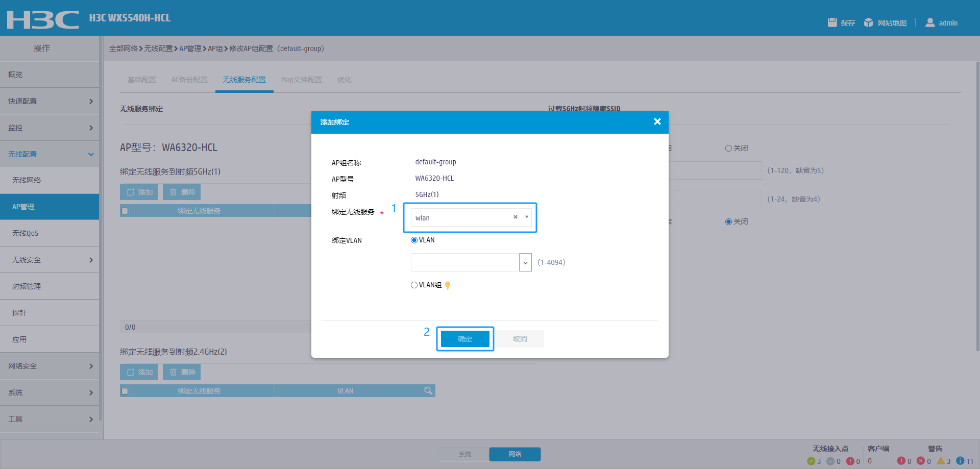Open the AP management sidebar item
This screenshot has height=469, width=980.
click(50, 207)
